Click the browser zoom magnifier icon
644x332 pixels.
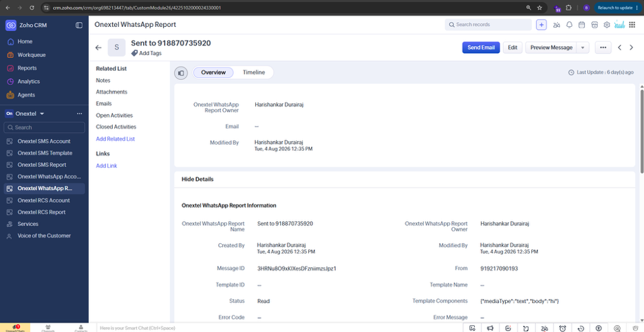[528, 8]
